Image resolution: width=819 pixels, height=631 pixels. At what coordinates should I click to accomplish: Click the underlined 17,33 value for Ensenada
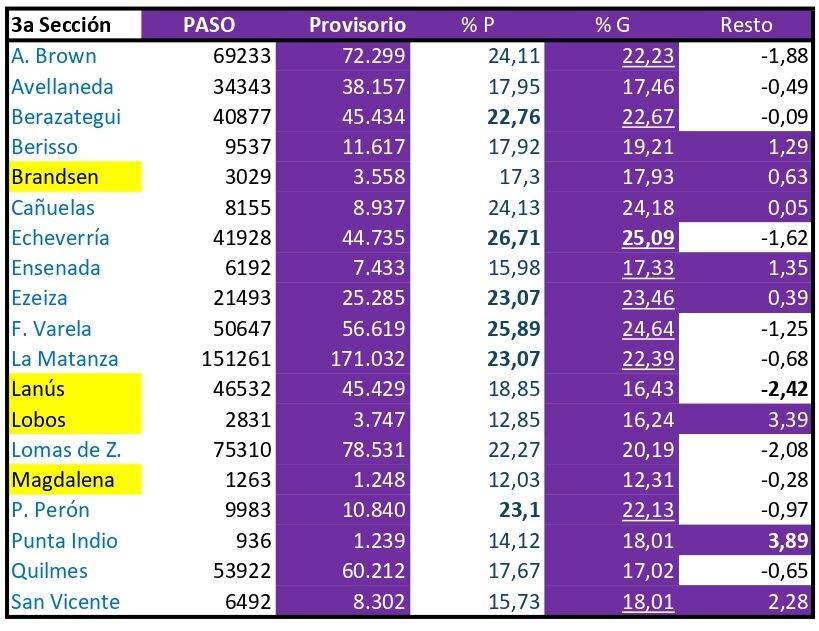[x=648, y=268]
